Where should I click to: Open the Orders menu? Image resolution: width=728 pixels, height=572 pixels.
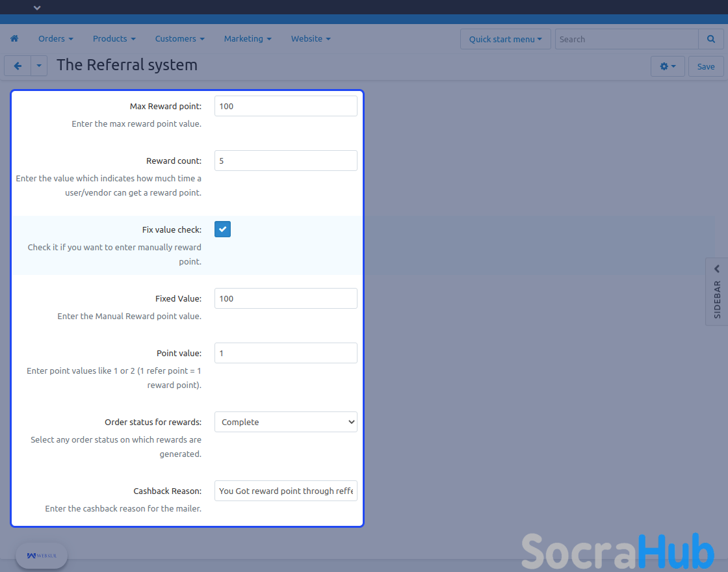click(55, 39)
